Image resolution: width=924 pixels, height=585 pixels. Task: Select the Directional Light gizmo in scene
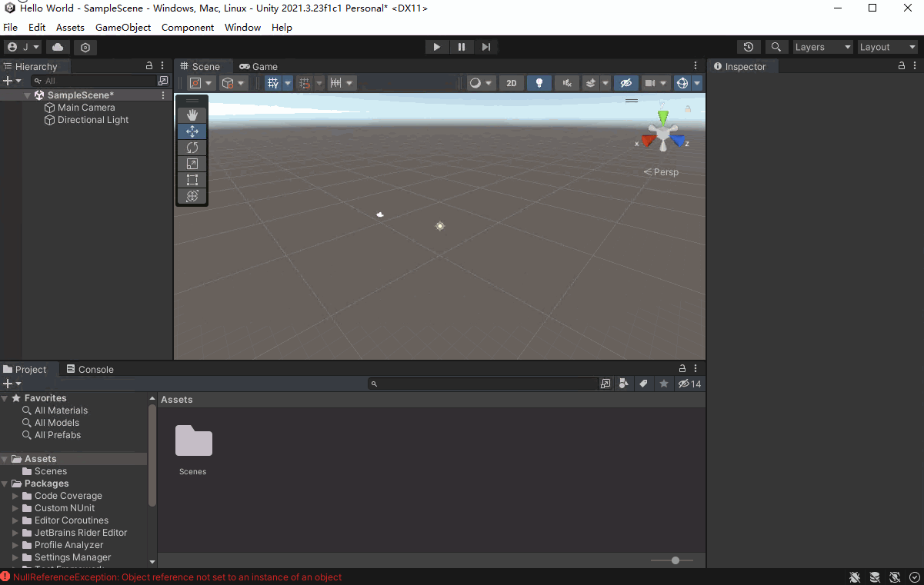click(x=440, y=226)
